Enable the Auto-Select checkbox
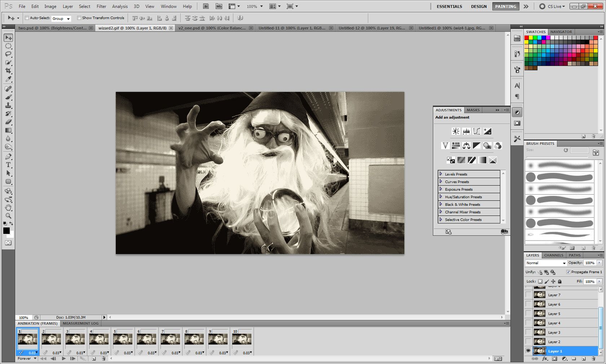 (x=27, y=18)
